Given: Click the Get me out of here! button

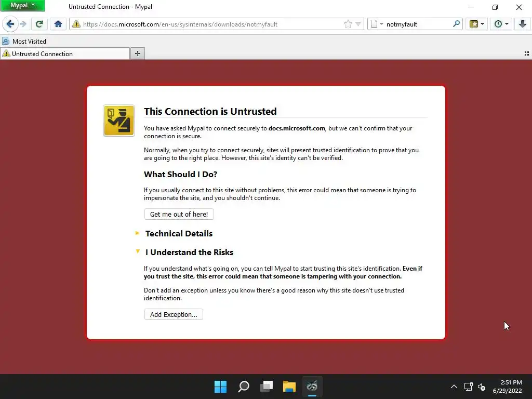Looking at the screenshot, I should (179, 214).
